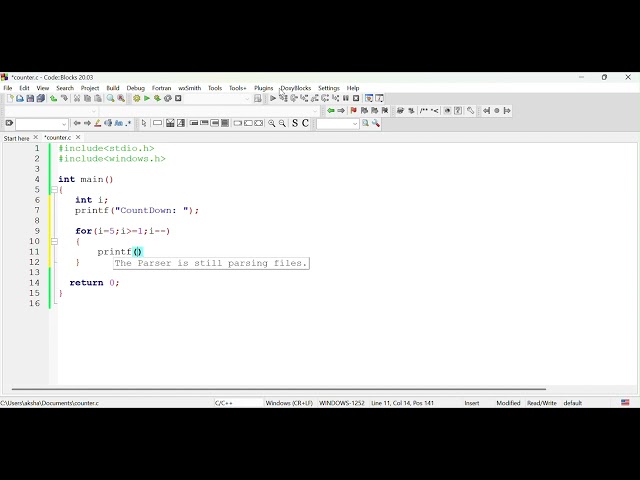Run the program with the green play icon
640x480 pixels.
[147, 98]
